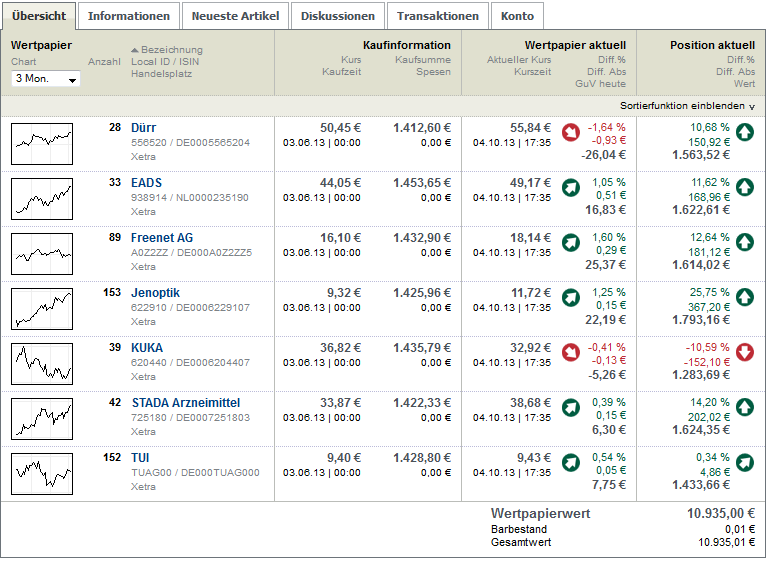Click Jenoptik green position up arrow
Viewport: 772px width, 562px height.
coord(745,297)
